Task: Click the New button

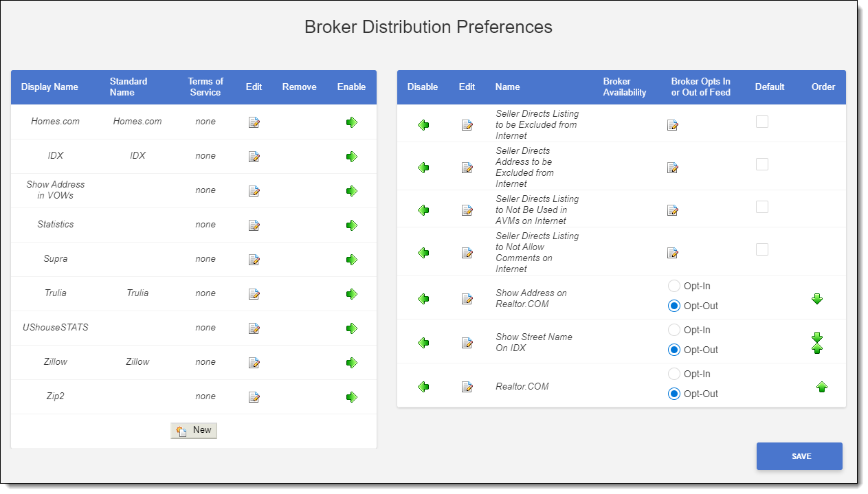Action: click(194, 430)
